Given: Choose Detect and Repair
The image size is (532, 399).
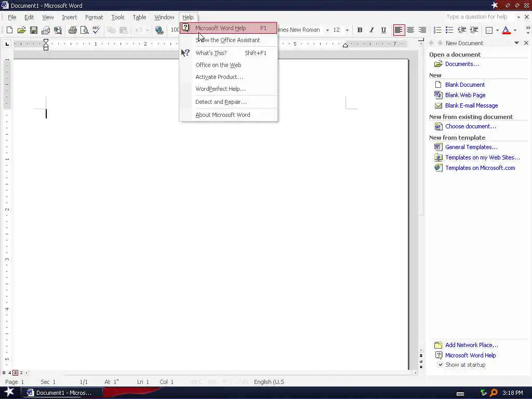Looking at the screenshot, I should tap(229, 102).
